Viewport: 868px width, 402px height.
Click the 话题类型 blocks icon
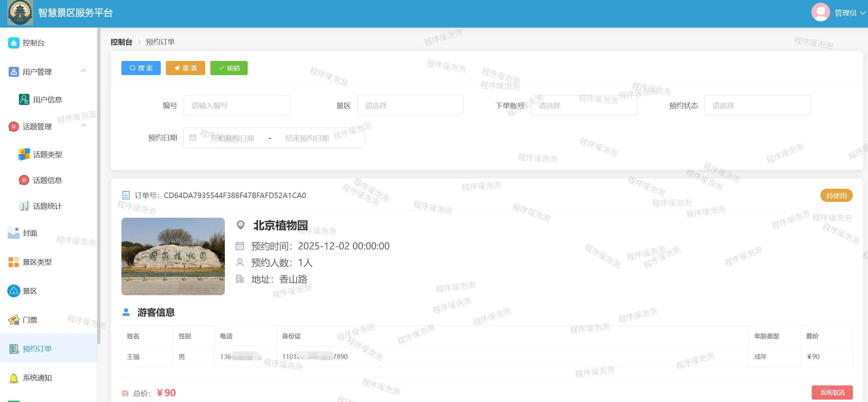coord(24,154)
